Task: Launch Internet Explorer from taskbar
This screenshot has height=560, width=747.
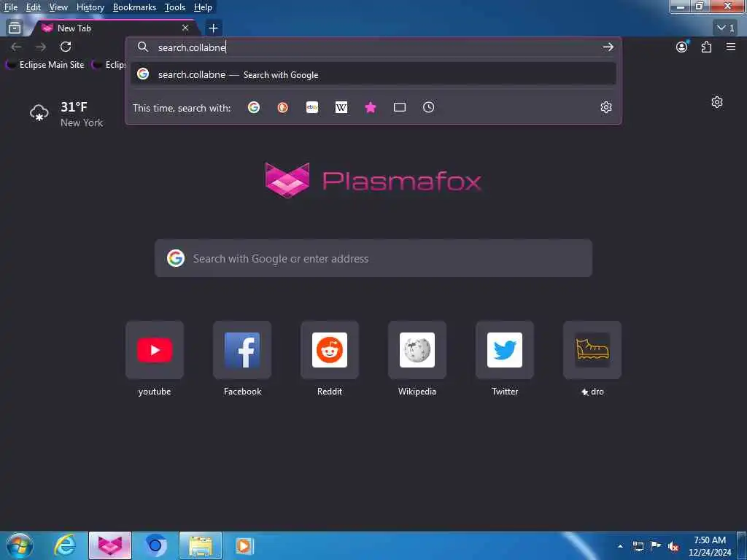Action: tap(64, 545)
